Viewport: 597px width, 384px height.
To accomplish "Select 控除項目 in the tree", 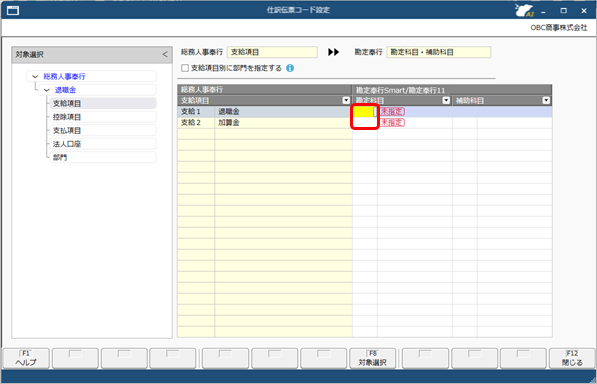I will pyautogui.click(x=103, y=117).
